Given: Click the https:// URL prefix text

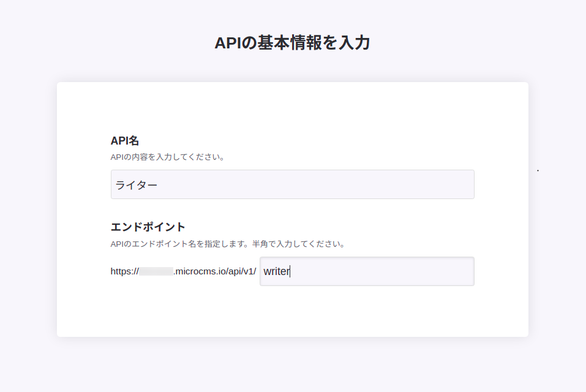Looking at the screenshot, I should (x=125, y=271).
